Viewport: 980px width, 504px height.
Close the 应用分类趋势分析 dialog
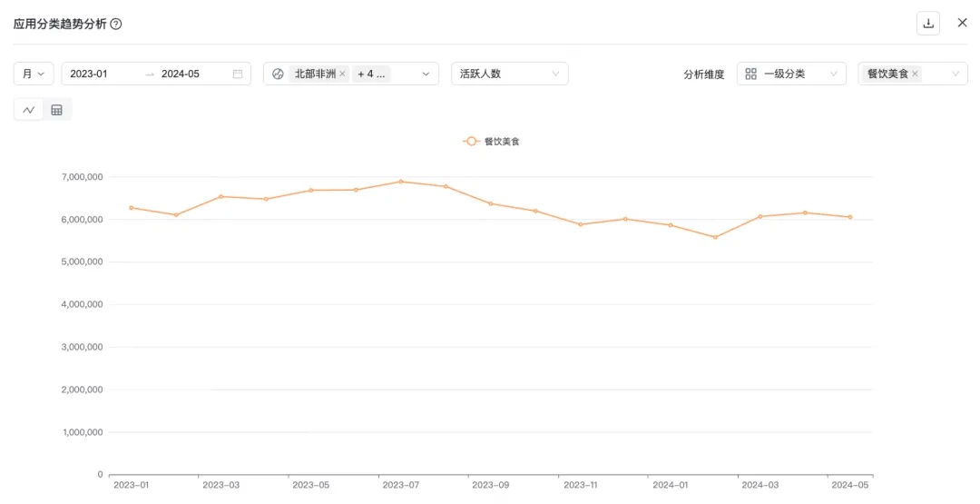point(963,23)
